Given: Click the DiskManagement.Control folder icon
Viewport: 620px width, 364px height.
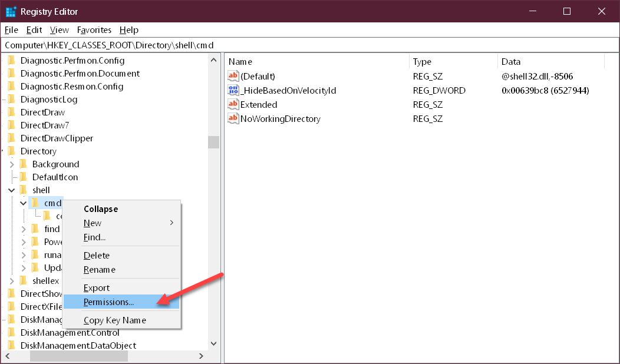Looking at the screenshot, I should [x=11, y=333].
